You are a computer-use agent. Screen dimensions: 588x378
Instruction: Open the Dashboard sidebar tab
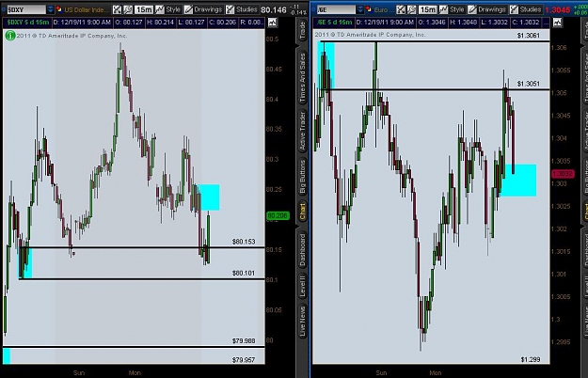click(302, 250)
